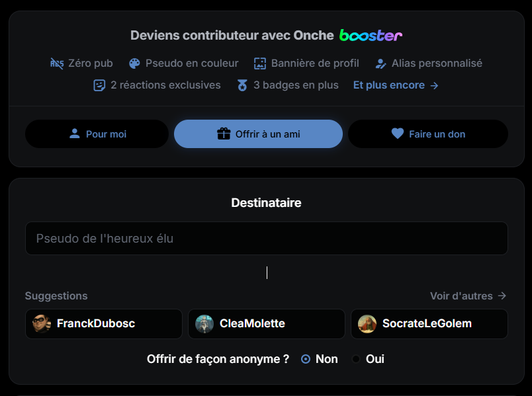532x396 pixels.
Task: Choose CleaMolette as recipient
Action: [x=267, y=324]
